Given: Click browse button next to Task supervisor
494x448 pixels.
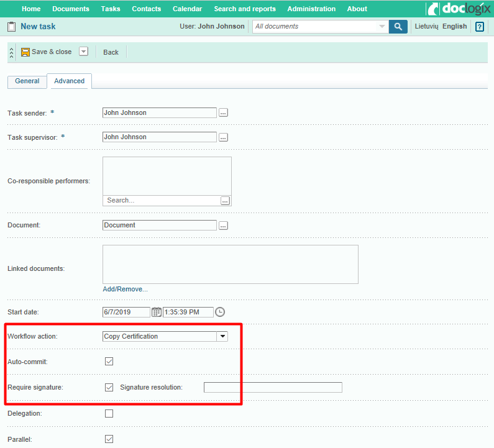Looking at the screenshot, I should tap(224, 137).
